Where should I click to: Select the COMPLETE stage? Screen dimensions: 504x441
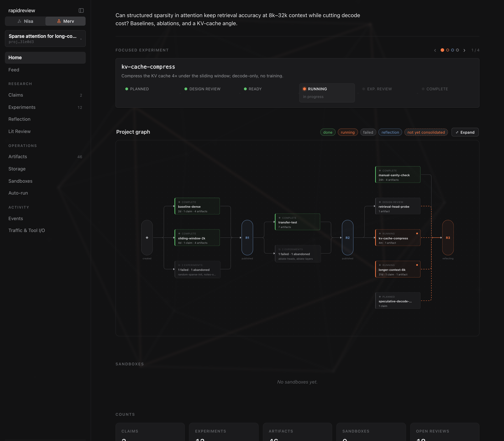point(445,93)
